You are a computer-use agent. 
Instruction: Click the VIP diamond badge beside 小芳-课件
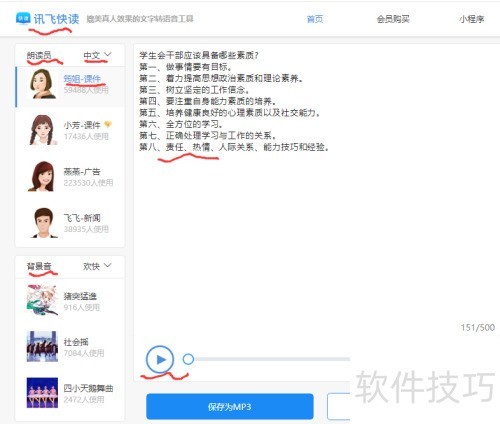pyautogui.click(x=108, y=125)
